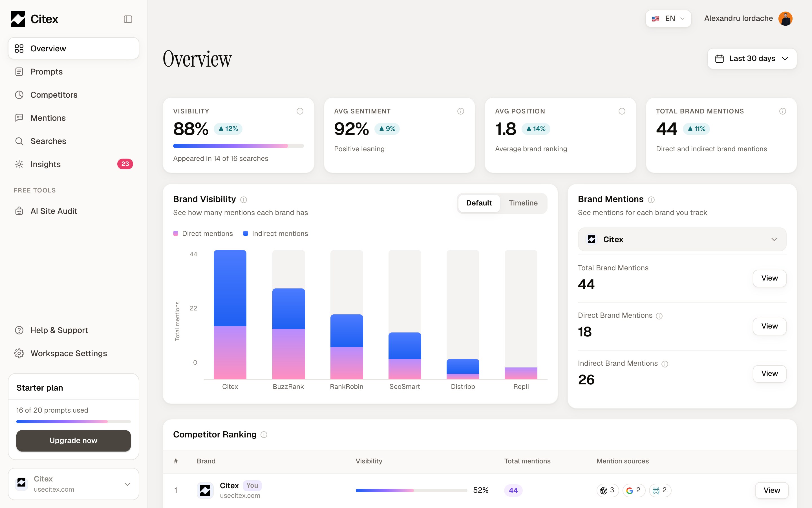
Task: Toggle Direct mentions legend item
Action: pyautogui.click(x=203, y=233)
